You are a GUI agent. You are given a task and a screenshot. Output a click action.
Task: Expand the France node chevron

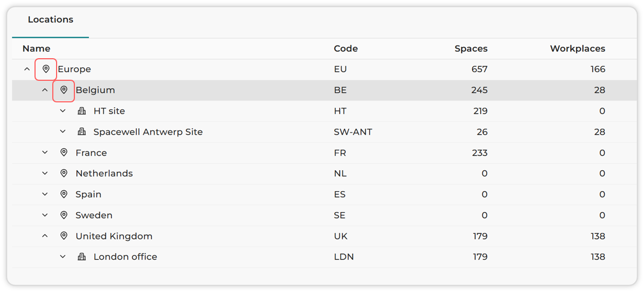(x=45, y=153)
